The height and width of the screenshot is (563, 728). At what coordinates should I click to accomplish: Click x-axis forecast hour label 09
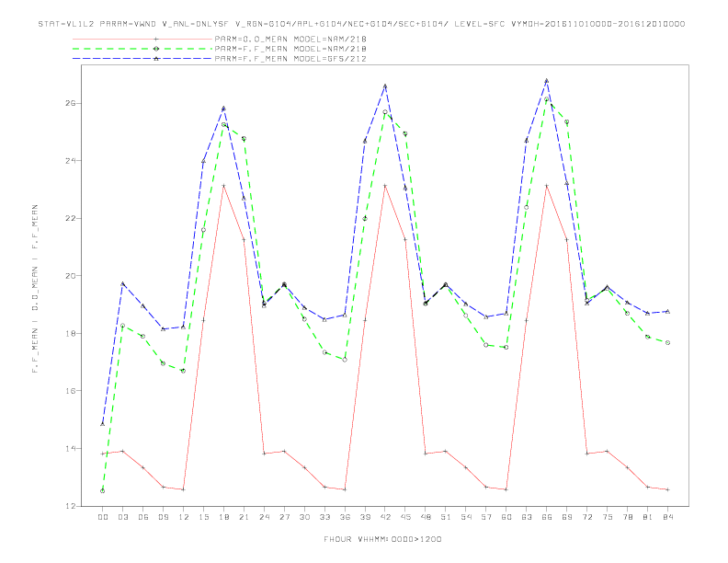(163, 517)
